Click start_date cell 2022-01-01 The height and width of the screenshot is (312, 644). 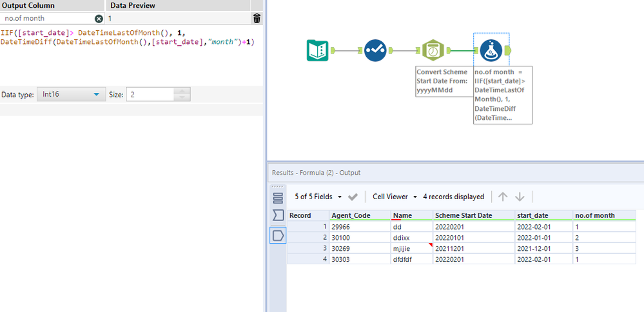tap(544, 237)
